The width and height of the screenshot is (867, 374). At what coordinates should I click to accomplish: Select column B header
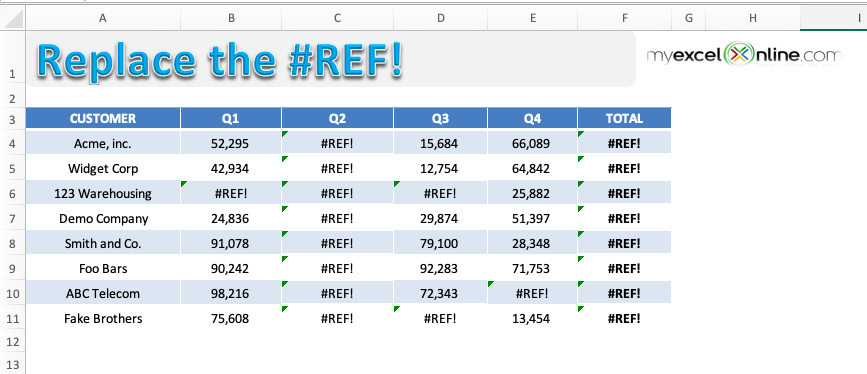tap(231, 18)
